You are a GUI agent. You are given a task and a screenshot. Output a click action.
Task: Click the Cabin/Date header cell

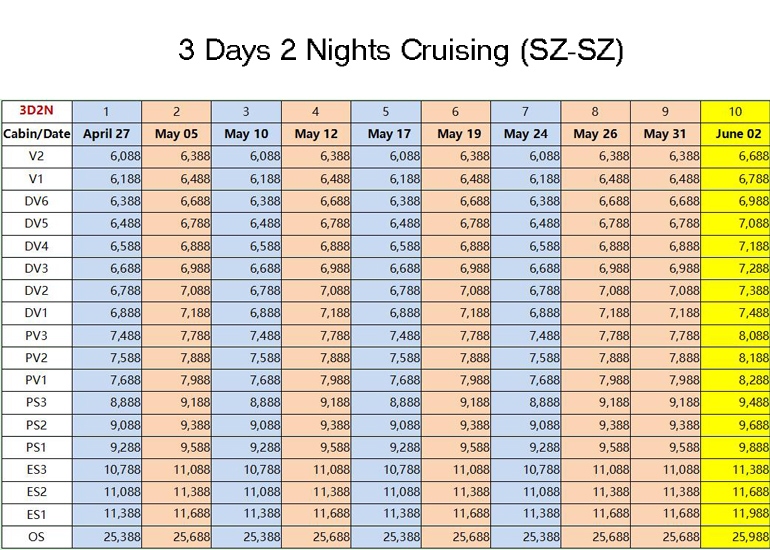tap(36, 134)
